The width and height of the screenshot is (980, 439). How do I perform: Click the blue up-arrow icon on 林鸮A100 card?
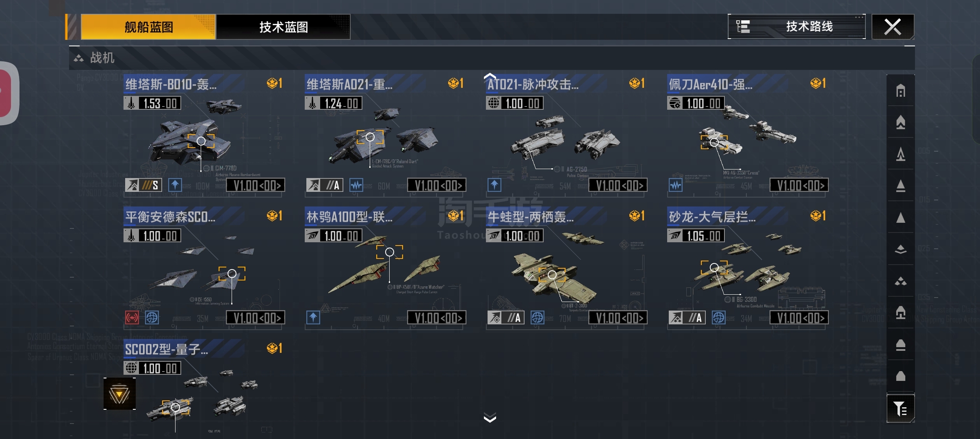click(313, 317)
